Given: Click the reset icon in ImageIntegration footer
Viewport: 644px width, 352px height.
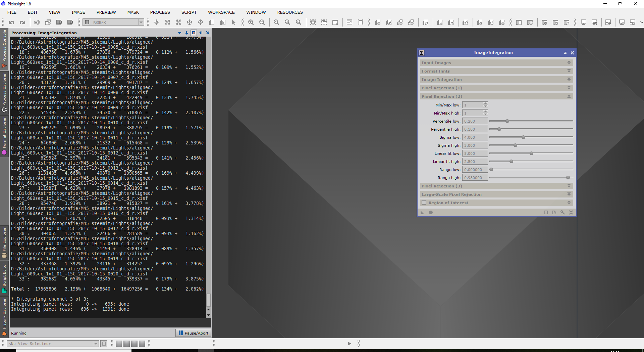Looking at the screenshot, I should click(x=571, y=212).
